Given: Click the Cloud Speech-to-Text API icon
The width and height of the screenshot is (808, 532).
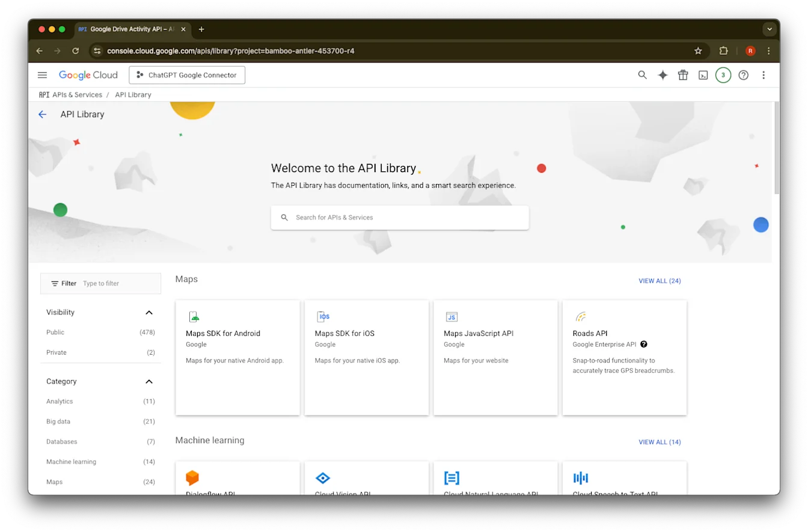Looking at the screenshot, I should (x=581, y=478).
